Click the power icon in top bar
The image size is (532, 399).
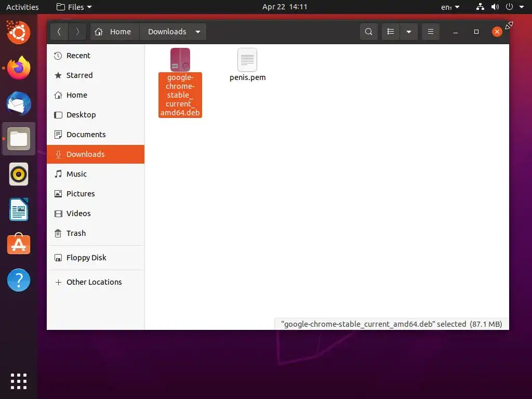point(509,7)
